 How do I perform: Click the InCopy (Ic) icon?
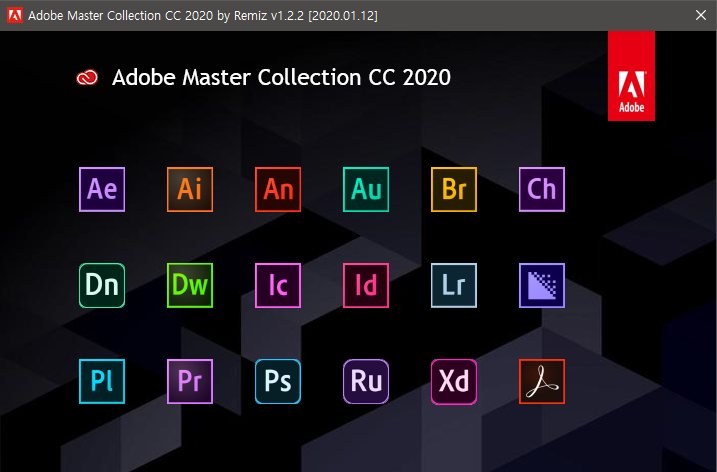click(x=278, y=285)
